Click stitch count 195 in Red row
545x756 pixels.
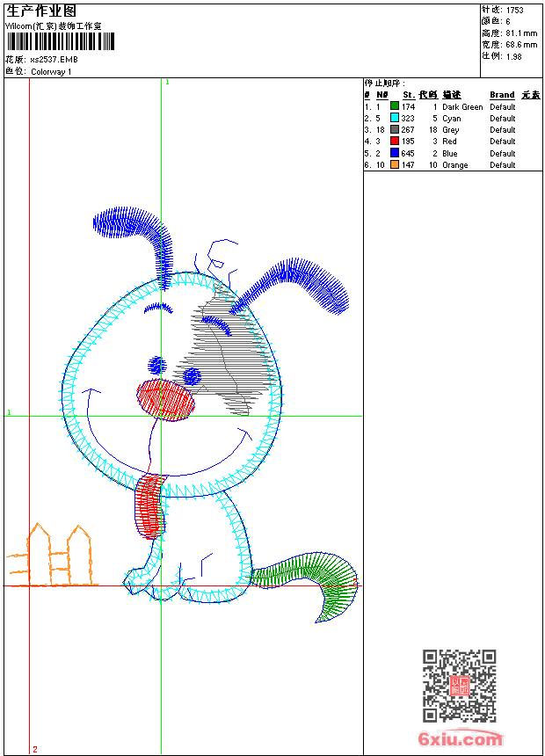click(x=408, y=142)
